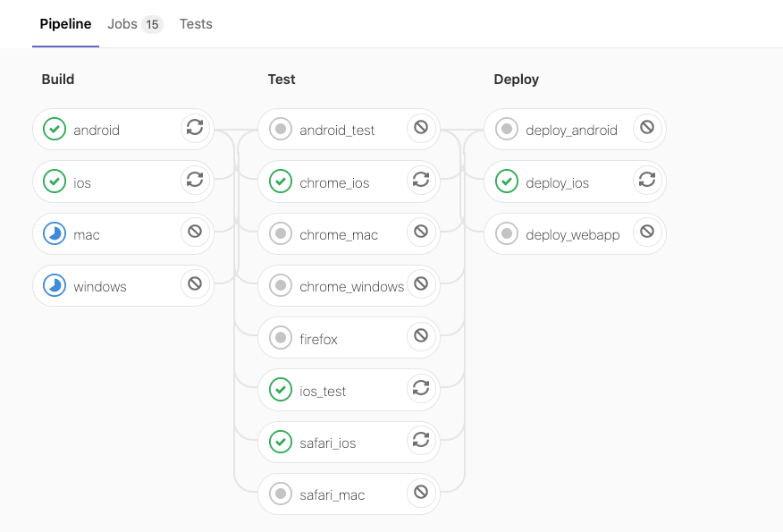Retry the chrome_ios test job

point(421,181)
